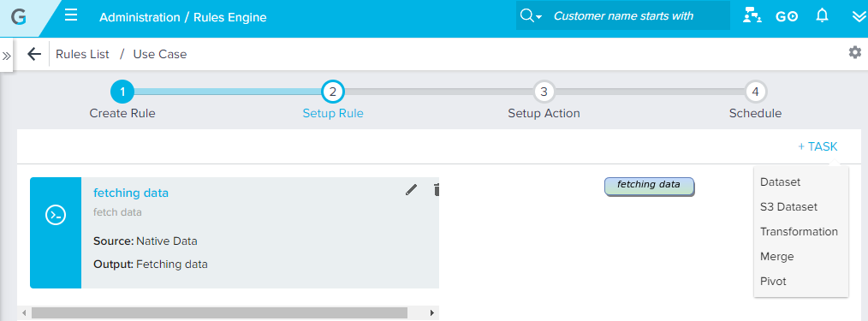Open the fetching data task title
This screenshot has width=868, height=321.
[x=131, y=193]
